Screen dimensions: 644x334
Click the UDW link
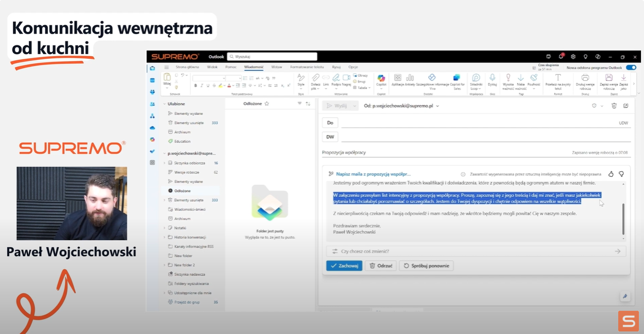coord(623,123)
